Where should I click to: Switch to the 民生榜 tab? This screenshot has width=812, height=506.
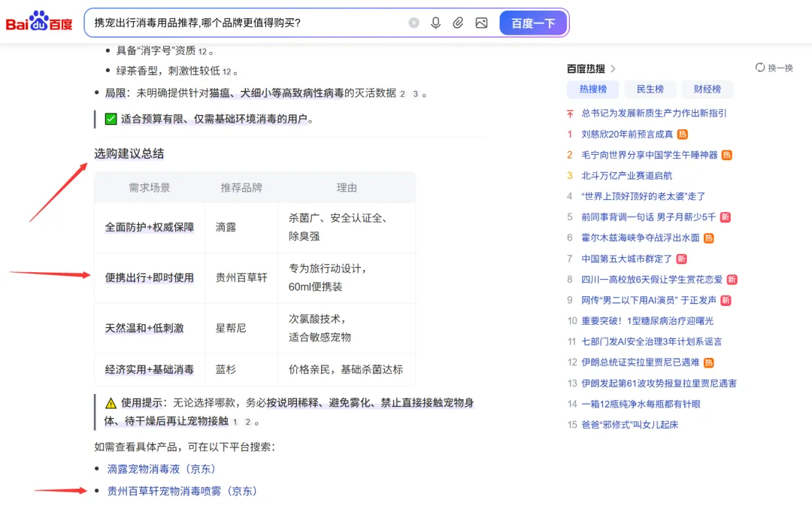[650, 89]
